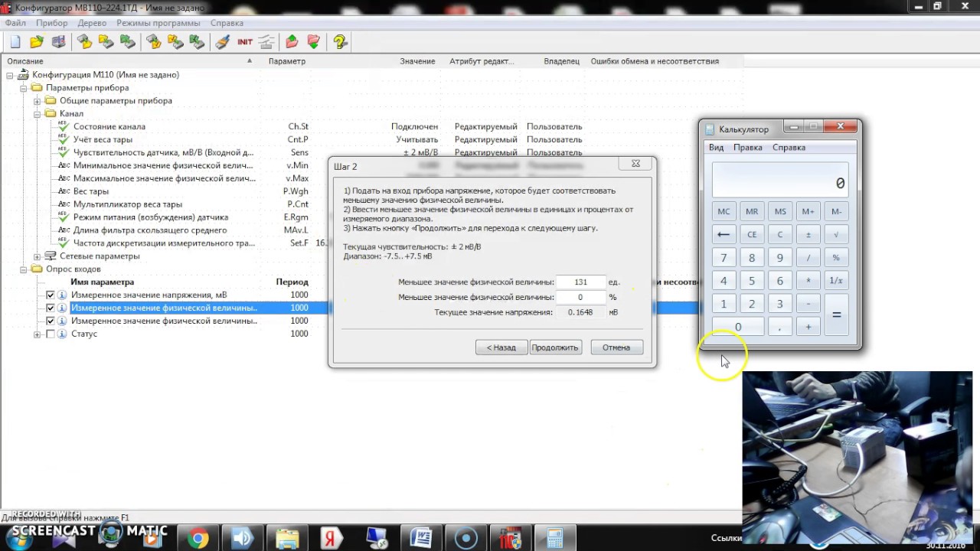Click the first checkmarked folder device icon
Viewport: 980px width, 551px height.
tap(154, 42)
